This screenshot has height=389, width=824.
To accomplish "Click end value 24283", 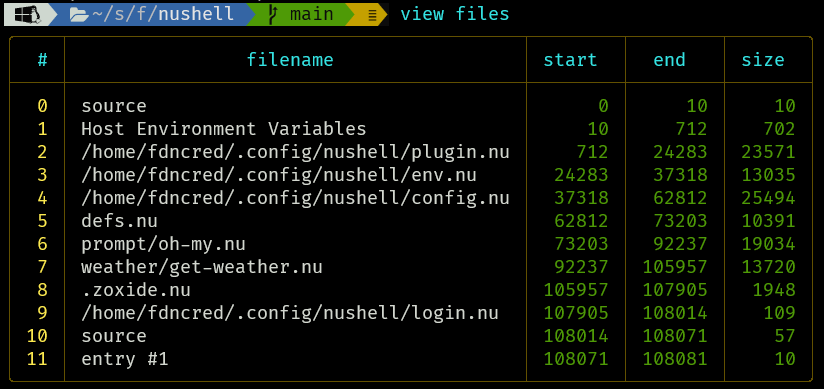I will coord(680,152).
